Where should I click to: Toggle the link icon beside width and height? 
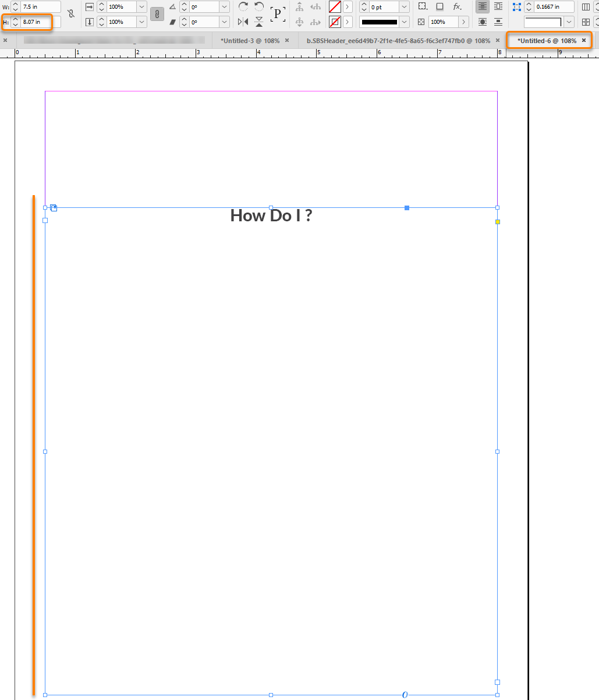tap(71, 13)
